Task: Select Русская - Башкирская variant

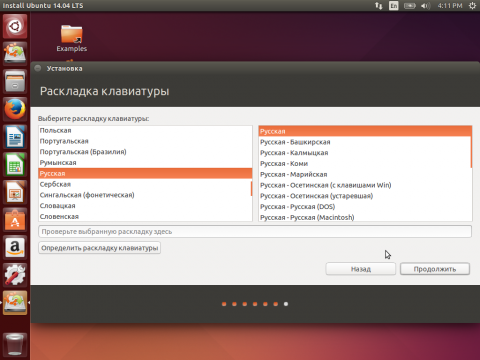Action: click(365, 142)
